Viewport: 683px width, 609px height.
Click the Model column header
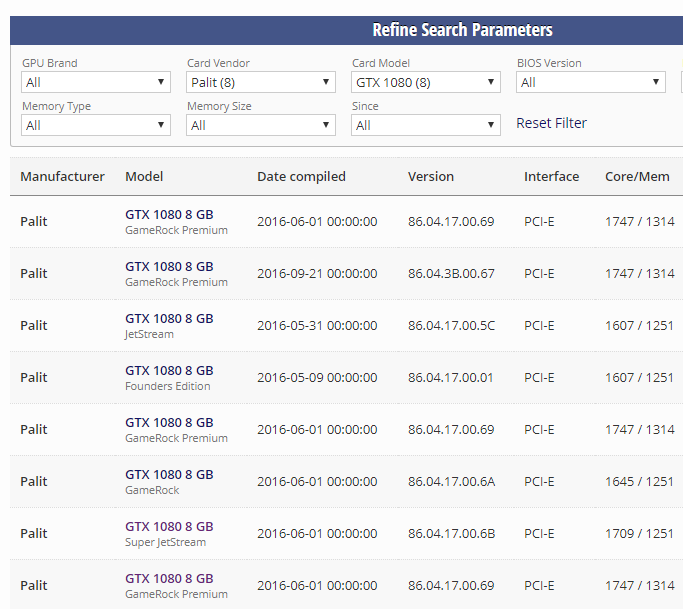coord(144,176)
